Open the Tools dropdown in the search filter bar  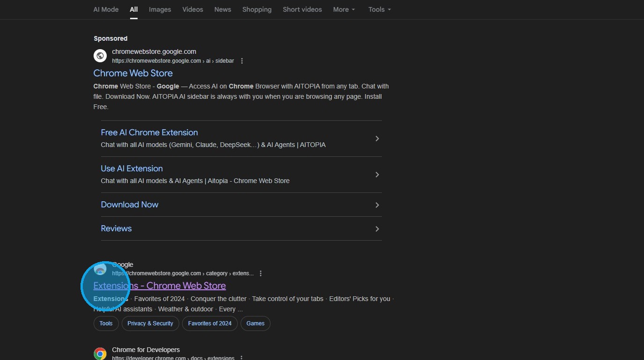coord(380,9)
